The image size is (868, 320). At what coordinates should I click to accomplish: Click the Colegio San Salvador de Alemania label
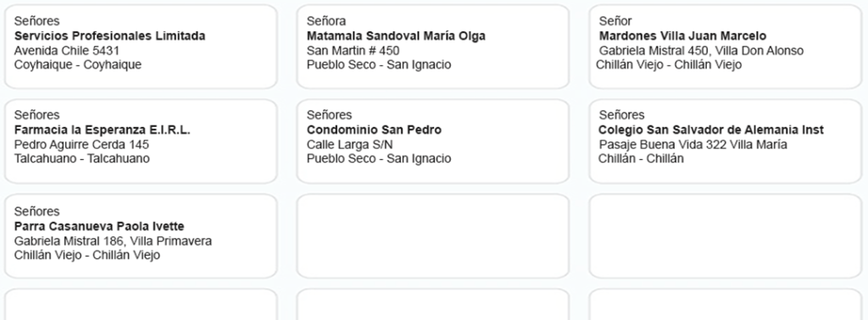[x=711, y=130]
